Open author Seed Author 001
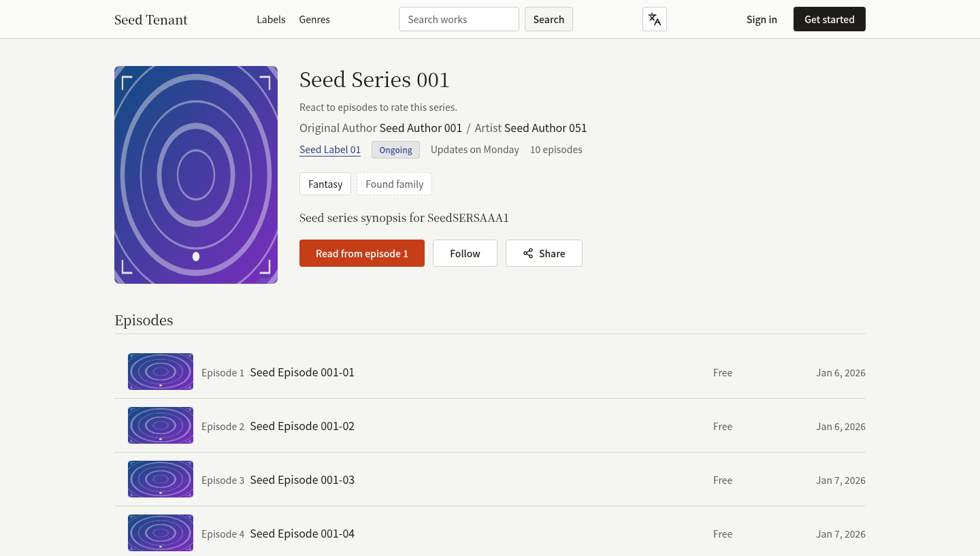 click(421, 128)
